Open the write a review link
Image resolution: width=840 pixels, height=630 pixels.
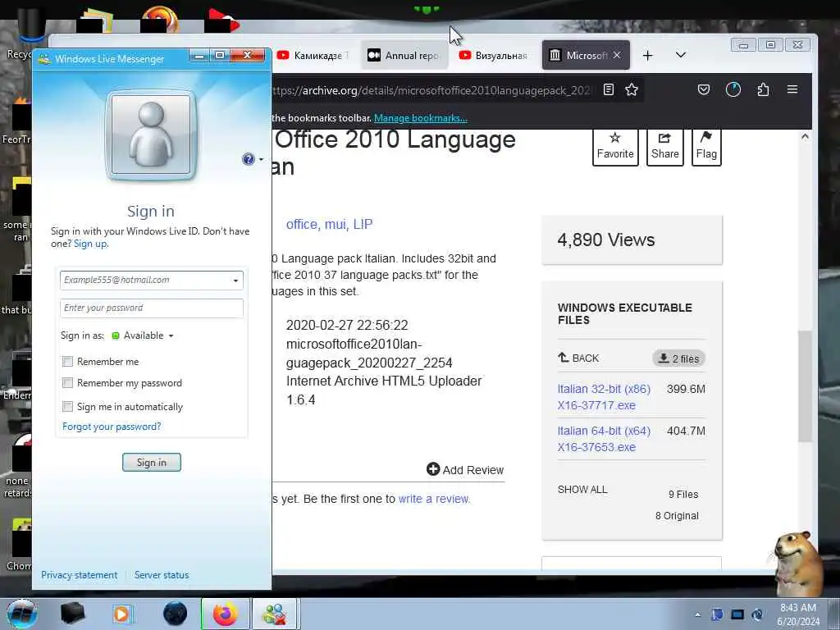(x=434, y=499)
